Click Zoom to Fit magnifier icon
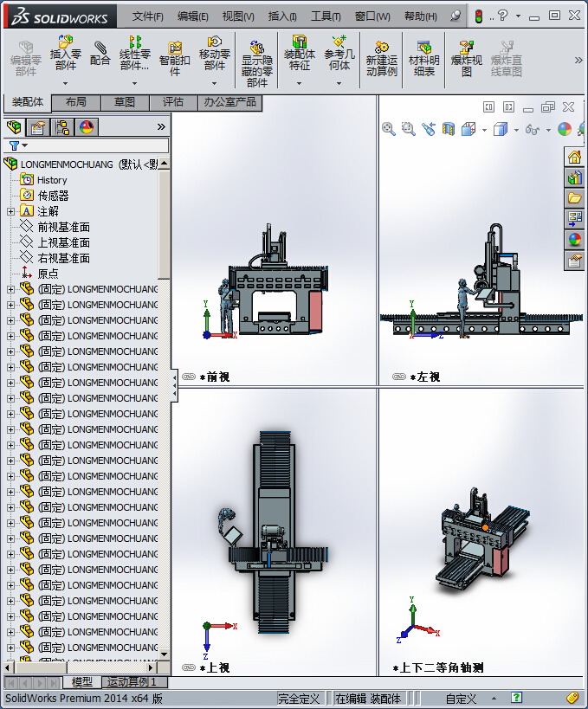The image size is (588, 709). pyautogui.click(x=389, y=129)
